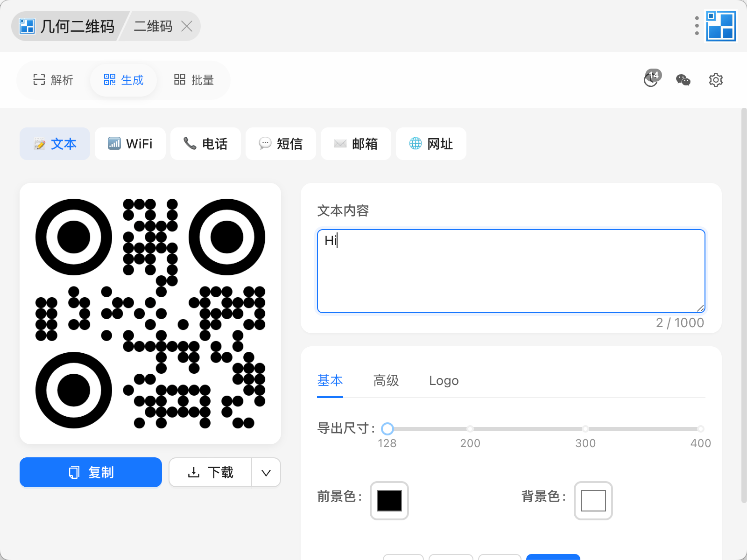Click the three-dot more options menu
The image size is (747, 560).
pos(697,26)
